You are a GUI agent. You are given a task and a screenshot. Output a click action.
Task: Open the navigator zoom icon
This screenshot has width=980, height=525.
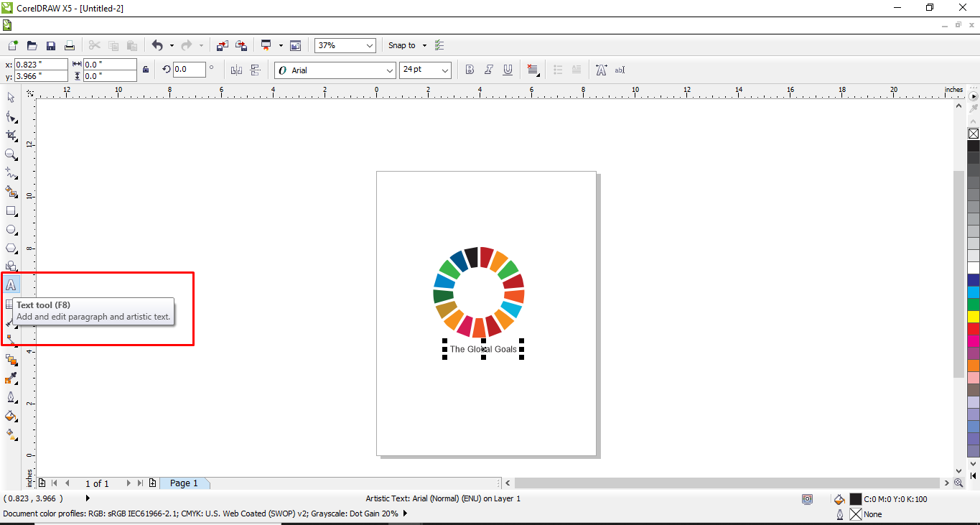tap(958, 483)
